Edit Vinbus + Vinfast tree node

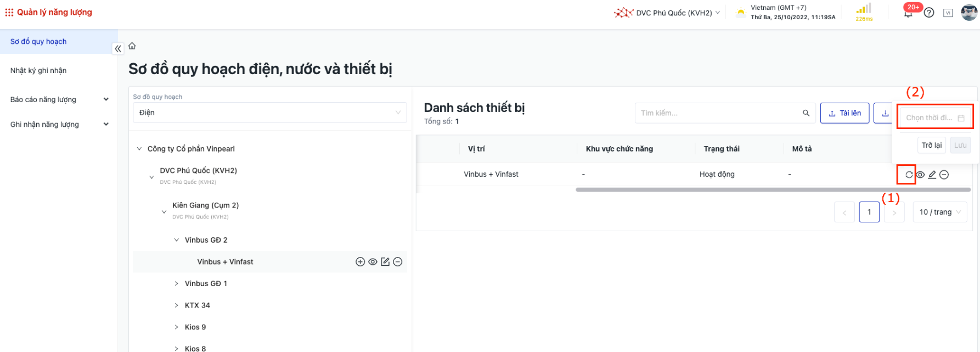(385, 262)
